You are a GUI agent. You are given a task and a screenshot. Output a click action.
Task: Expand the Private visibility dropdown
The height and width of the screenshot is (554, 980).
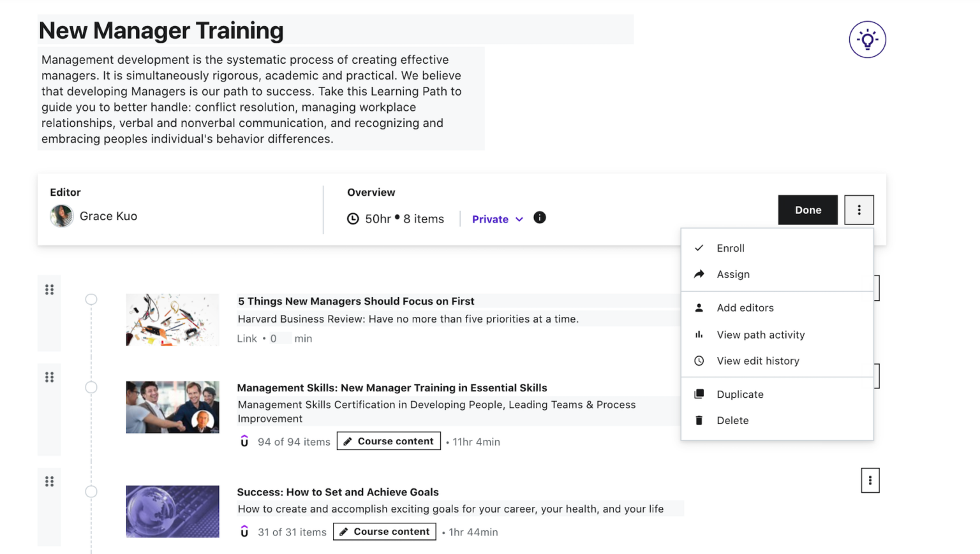tap(498, 219)
